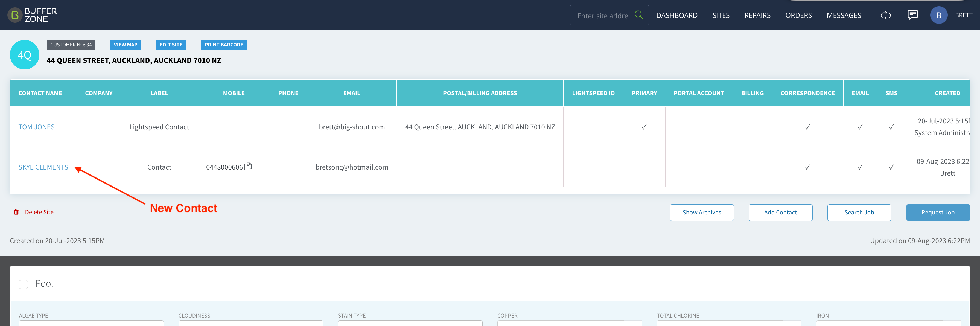This screenshot has height=326, width=980.
Task: Toggle Primary checkmark for Tom Jones
Action: pos(644,127)
